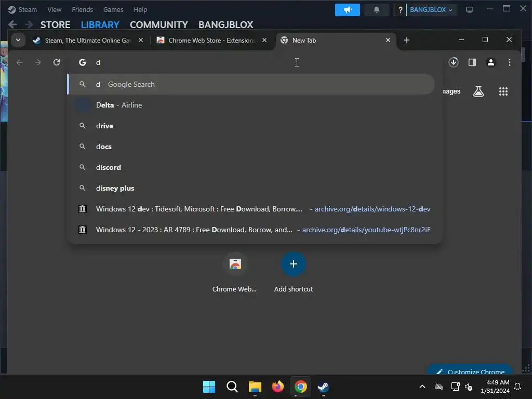Open the Steam menu in Steam window
Viewport: 532px width, 399px height.
click(x=22, y=9)
